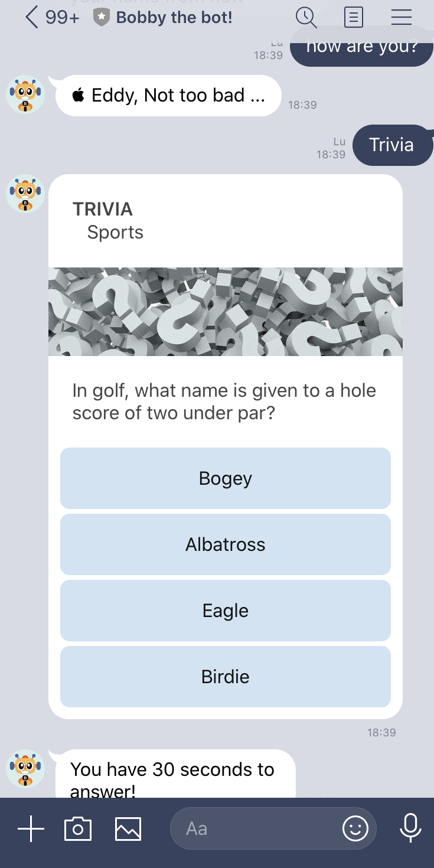Open the notes icon in header
The image size is (434, 868).
click(353, 17)
